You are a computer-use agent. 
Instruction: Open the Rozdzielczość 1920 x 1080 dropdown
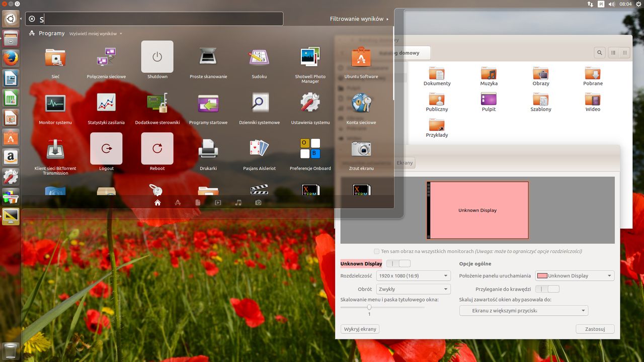[413, 276]
